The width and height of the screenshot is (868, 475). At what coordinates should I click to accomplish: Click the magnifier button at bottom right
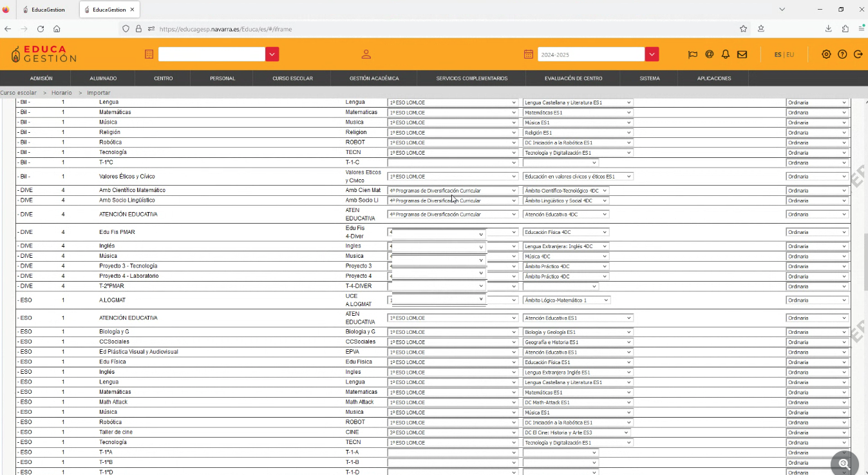point(844,463)
